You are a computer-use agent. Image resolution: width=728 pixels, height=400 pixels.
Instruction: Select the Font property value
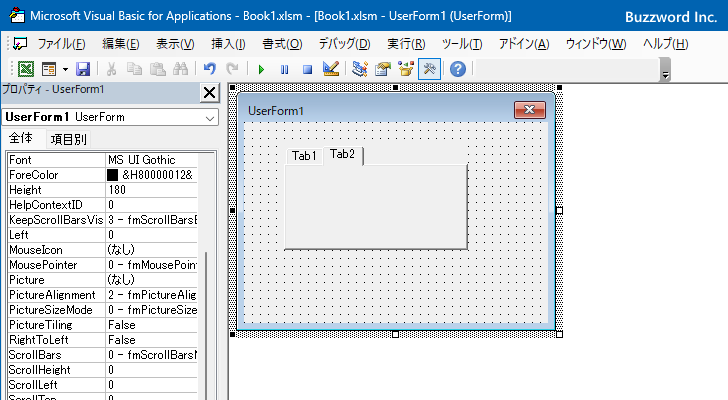click(152, 160)
